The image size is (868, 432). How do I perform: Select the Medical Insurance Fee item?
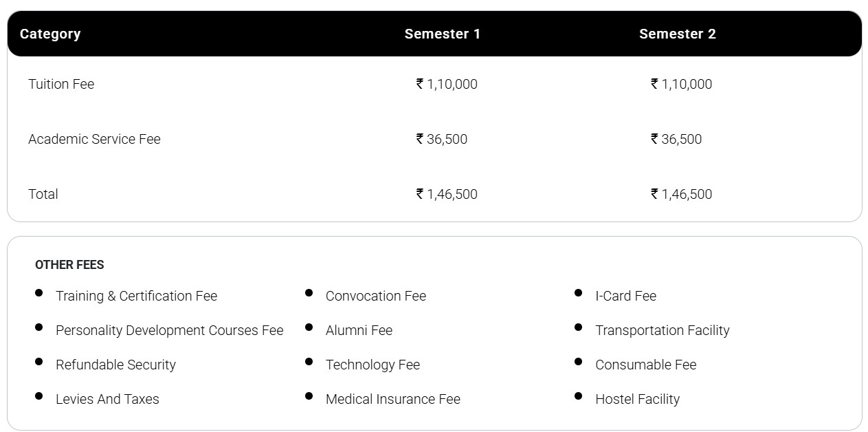[x=392, y=399]
